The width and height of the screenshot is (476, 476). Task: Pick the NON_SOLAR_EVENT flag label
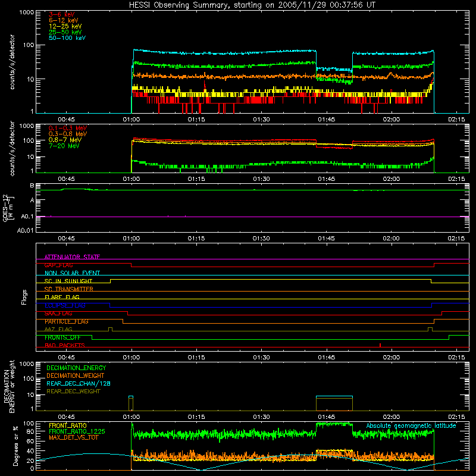[x=72, y=273]
